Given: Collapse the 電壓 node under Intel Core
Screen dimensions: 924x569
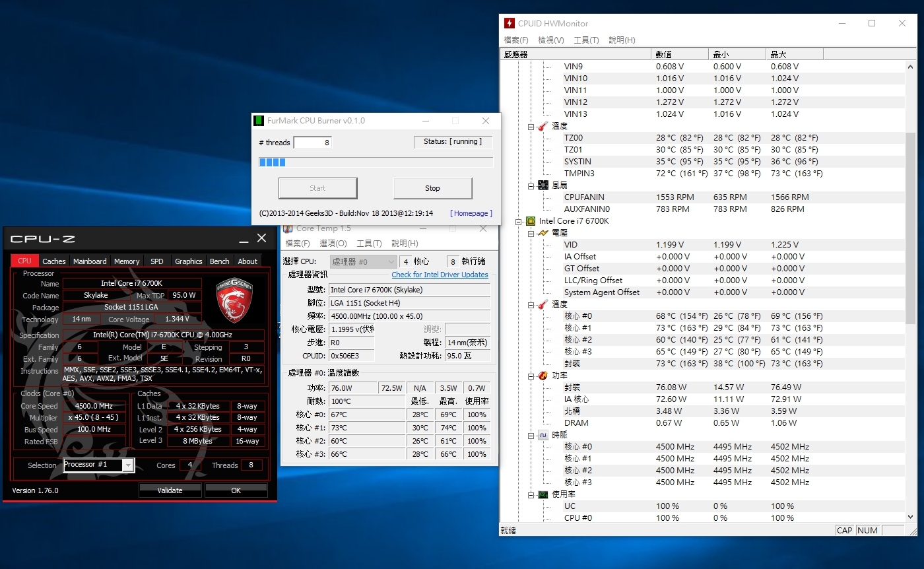Looking at the screenshot, I should [x=531, y=233].
